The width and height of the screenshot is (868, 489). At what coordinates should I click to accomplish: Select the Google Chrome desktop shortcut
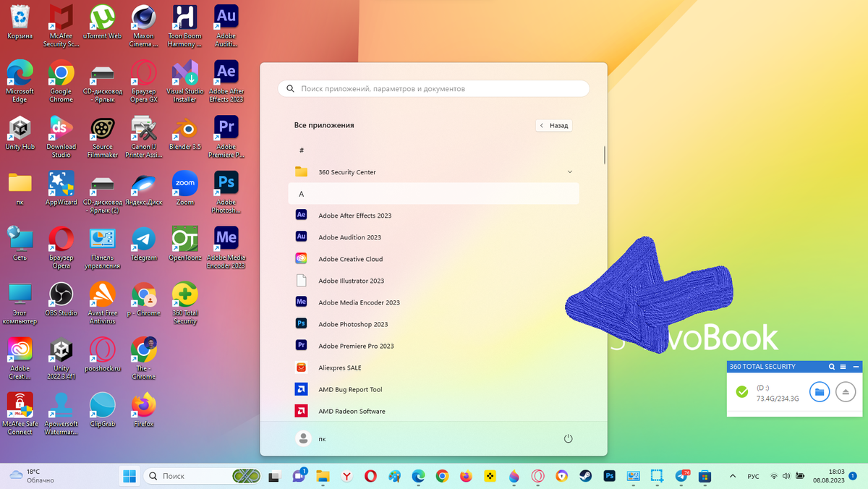coord(61,81)
